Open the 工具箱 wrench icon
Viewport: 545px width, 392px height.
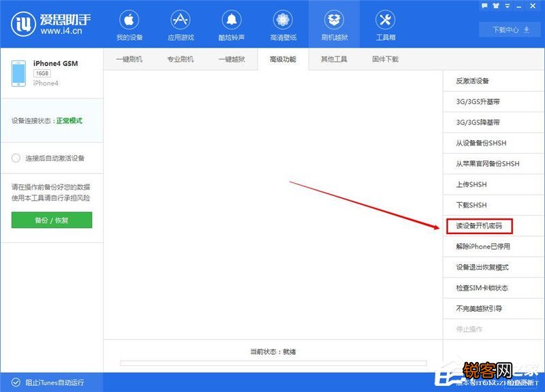385,20
